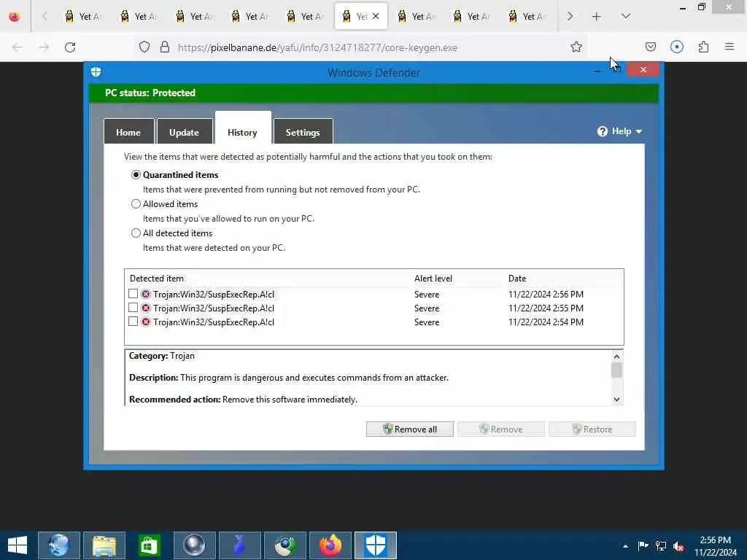This screenshot has width=747, height=560.
Task: Open the blue flask app in taskbar
Action: tap(239, 545)
